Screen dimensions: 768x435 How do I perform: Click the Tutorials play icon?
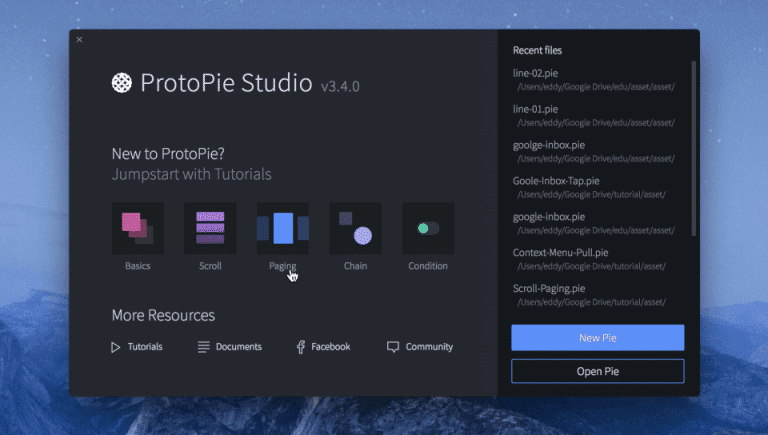click(x=116, y=347)
